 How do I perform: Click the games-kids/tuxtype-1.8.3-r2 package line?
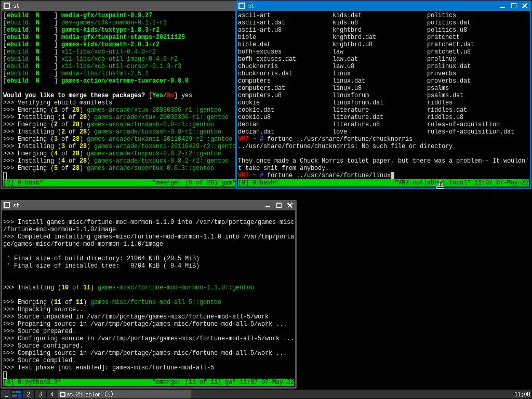click(110, 30)
